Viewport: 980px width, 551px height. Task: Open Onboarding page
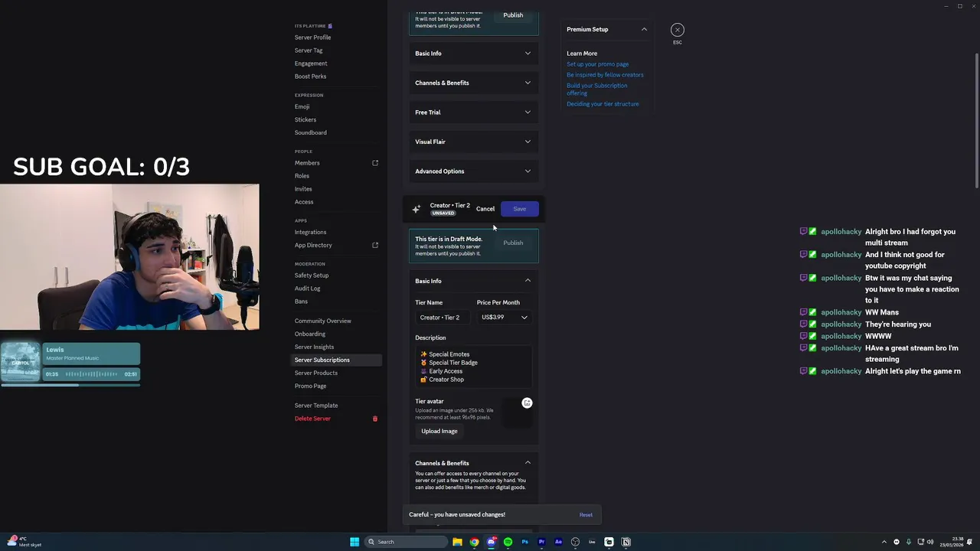[x=309, y=334]
